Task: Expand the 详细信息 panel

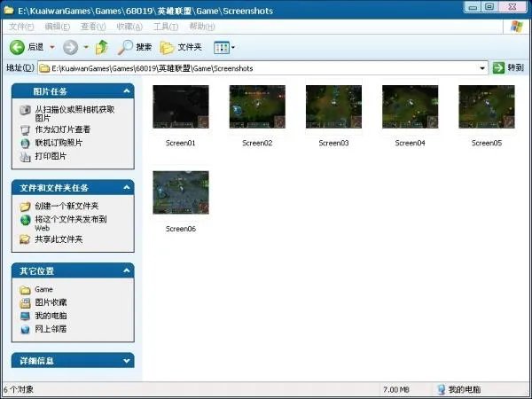Action: click(x=127, y=361)
